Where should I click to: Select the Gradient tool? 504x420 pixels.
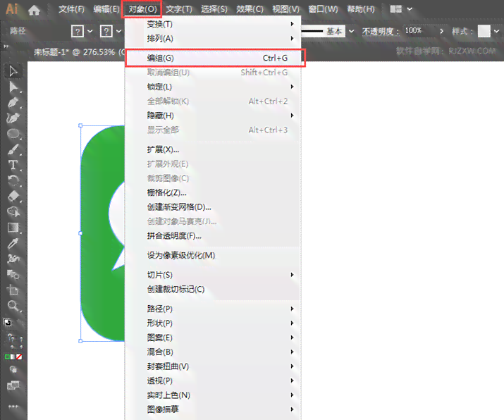13,228
